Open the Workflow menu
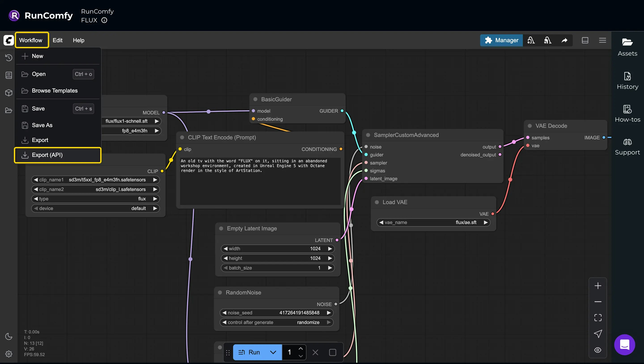The image size is (644, 364). coord(31,40)
